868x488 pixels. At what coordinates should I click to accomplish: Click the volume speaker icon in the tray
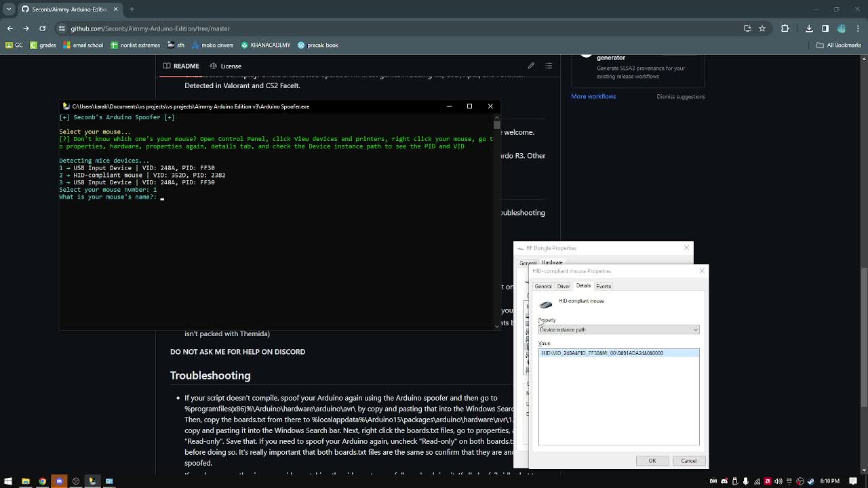(x=777, y=481)
